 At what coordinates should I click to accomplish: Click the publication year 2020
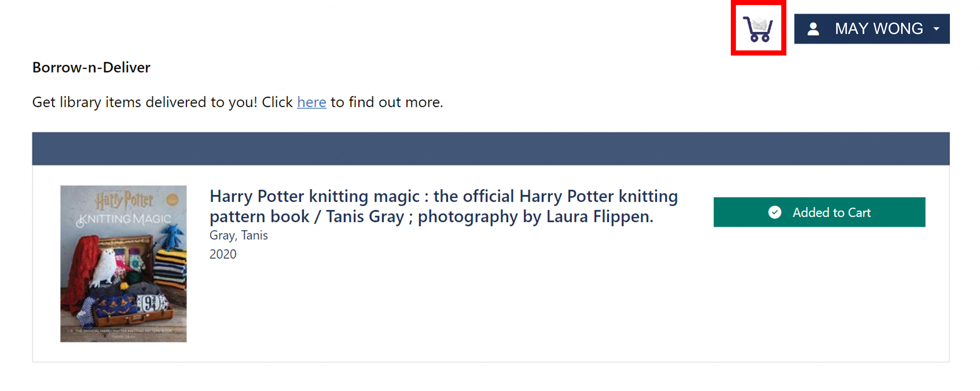click(x=223, y=254)
